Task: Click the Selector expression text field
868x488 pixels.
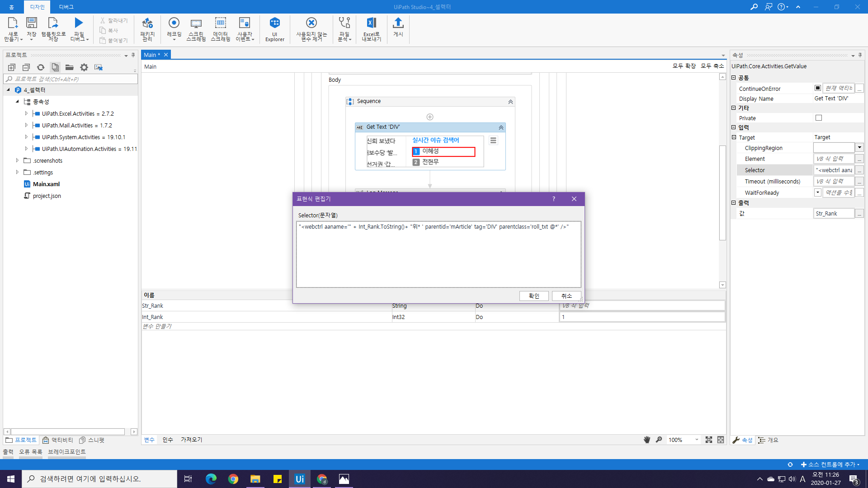Action: pyautogui.click(x=439, y=254)
